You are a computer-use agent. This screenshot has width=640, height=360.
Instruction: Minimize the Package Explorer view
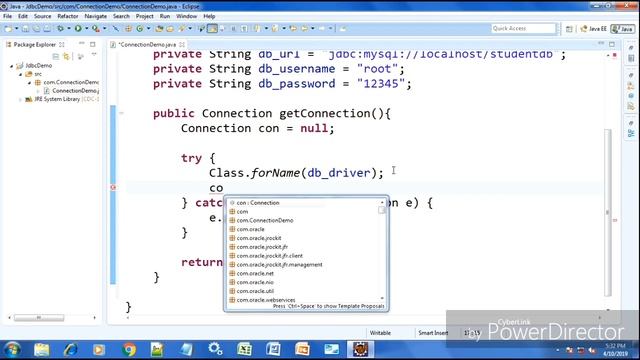click(x=82, y=43)
